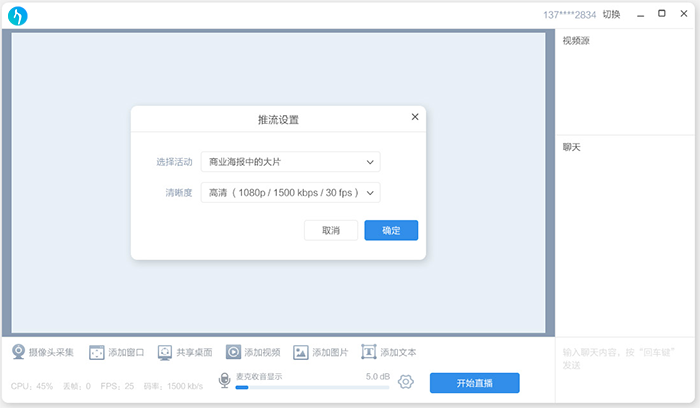Image resolution: width=700 pixels, height=408 pixels.
Task: Click the share desktop icon
Action: pos(165,352)
